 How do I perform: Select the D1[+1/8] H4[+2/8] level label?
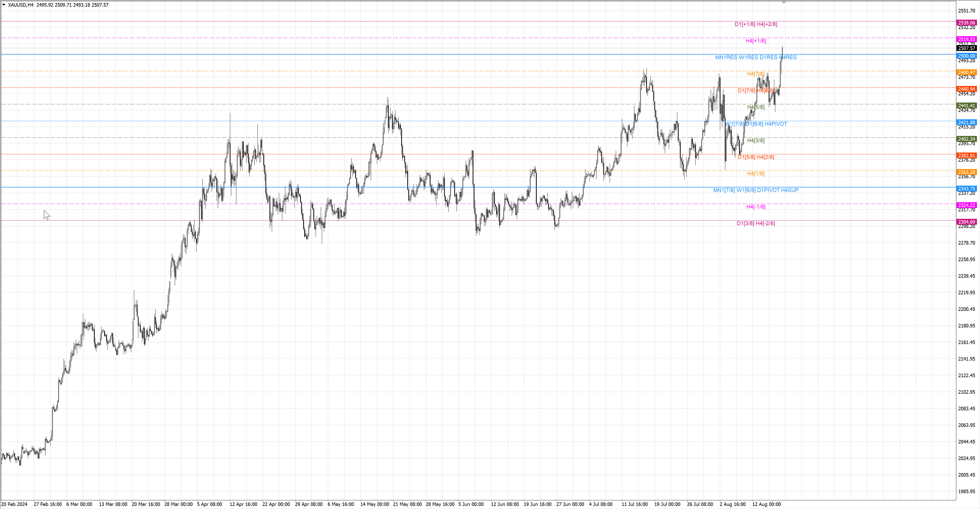[x=755, y=24]
